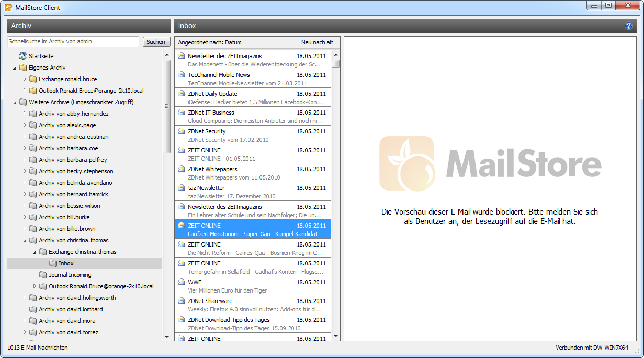Select highlighted Laufzeit-Moratorium email
The image size is (644, 358).
tap(253, 229)
